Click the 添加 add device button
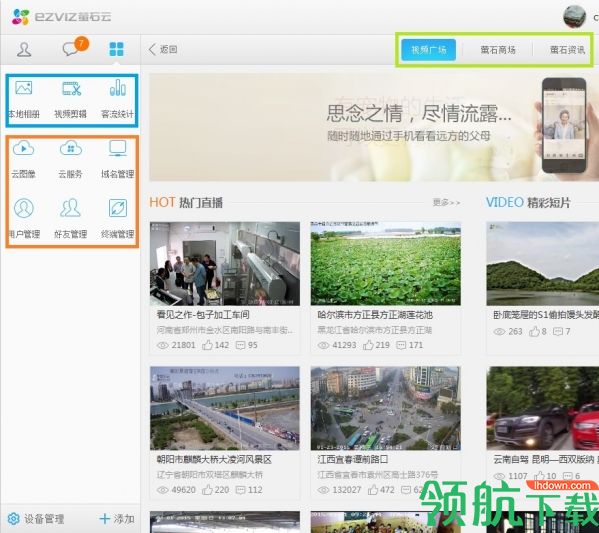The height and width of the screenshot is (533, 599). [x=117, y=518]
